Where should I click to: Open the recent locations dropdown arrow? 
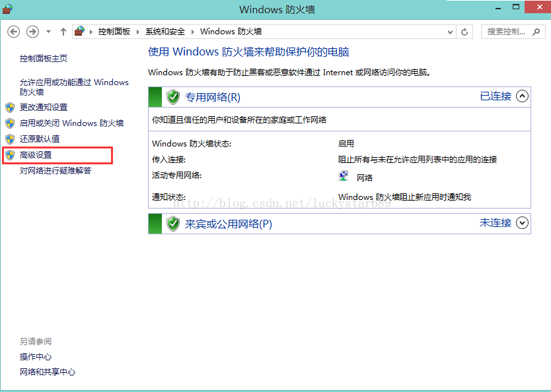coord(48,32)
